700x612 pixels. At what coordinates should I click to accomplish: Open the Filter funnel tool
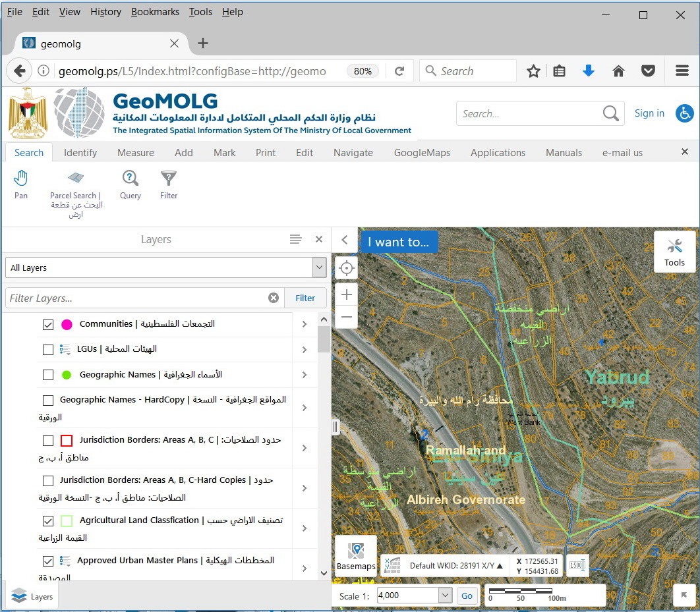(168, 184)
